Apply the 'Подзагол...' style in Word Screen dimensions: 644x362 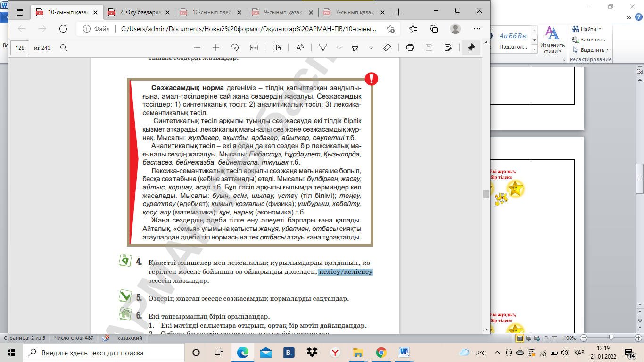(512, 40)
